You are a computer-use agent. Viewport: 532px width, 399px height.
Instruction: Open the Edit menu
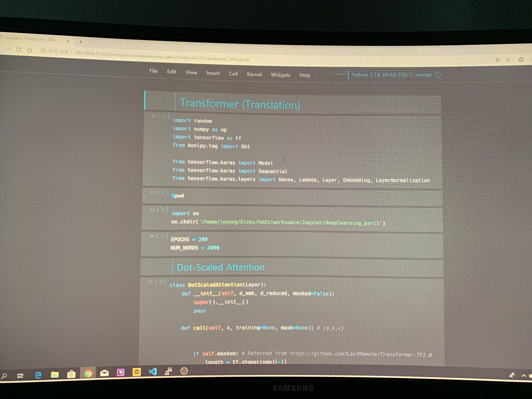coord(172,72)
